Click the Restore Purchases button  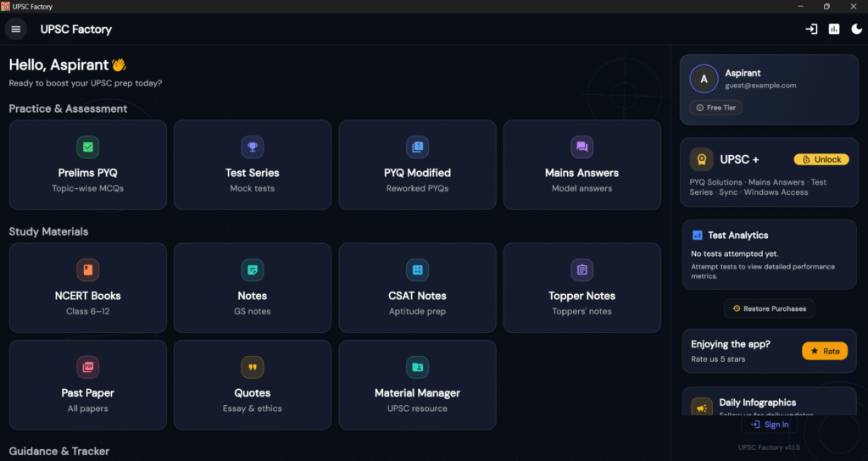pos(770,308)
